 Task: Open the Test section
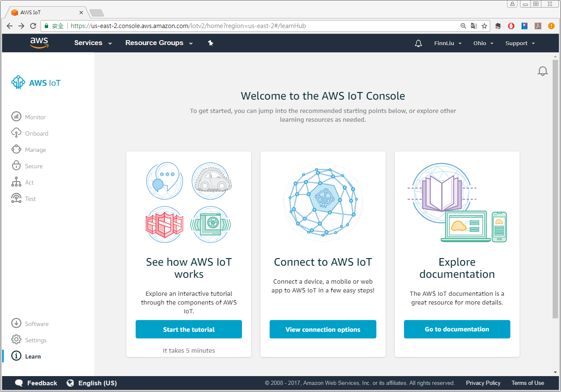31,199
